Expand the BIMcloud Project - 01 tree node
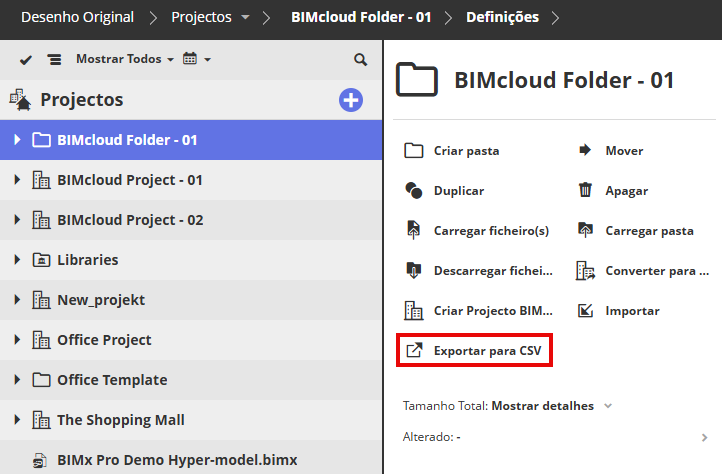722x474 pixels. click(x=17, y=180)
